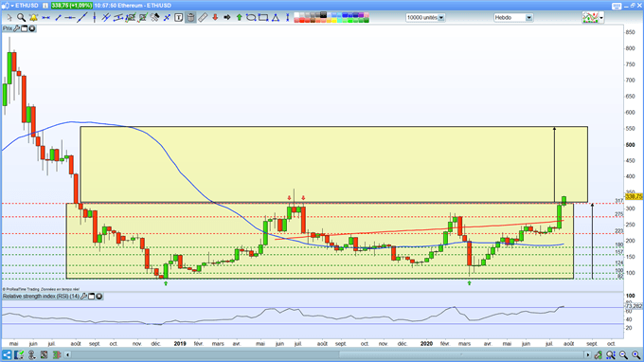Click the 338,75 price change badge
644x362 pixels.
[71, 6]
